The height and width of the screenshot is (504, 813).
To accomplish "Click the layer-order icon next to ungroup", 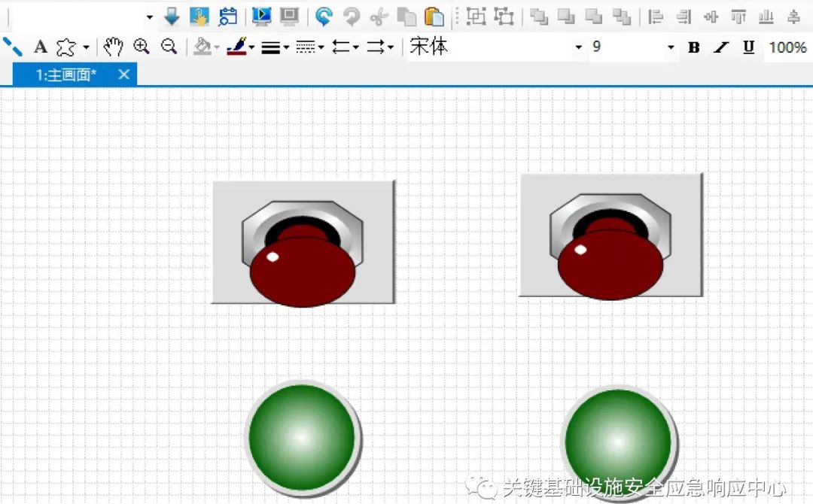I will pyautogui.click(x=539, y=17).
